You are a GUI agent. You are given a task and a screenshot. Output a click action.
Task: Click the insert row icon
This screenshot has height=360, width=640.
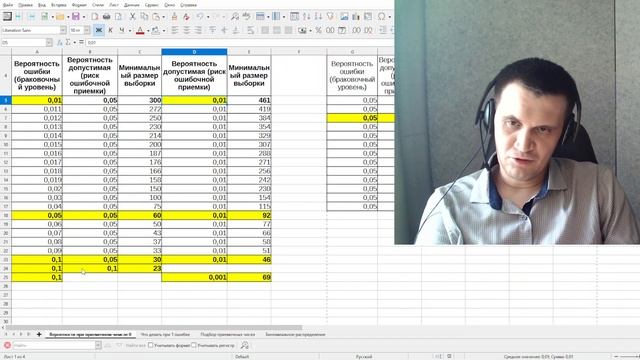click(x=260, y=17)
